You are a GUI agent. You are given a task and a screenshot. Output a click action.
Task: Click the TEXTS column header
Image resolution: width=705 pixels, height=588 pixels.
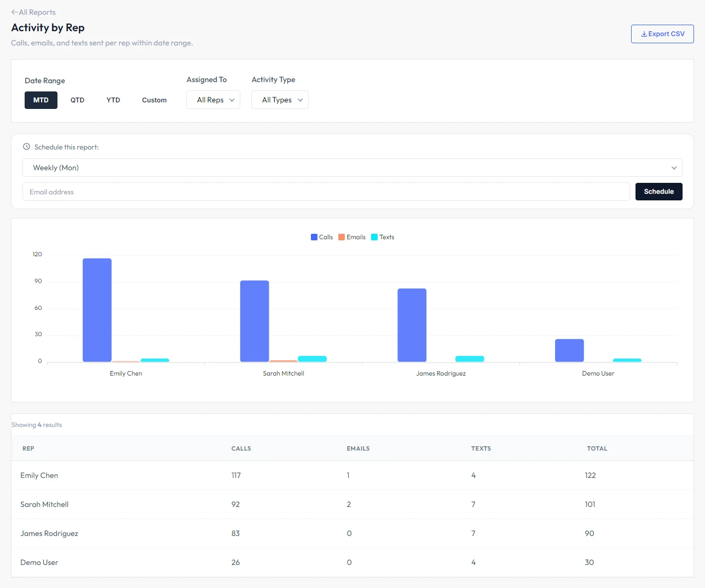tap(481, 448)
